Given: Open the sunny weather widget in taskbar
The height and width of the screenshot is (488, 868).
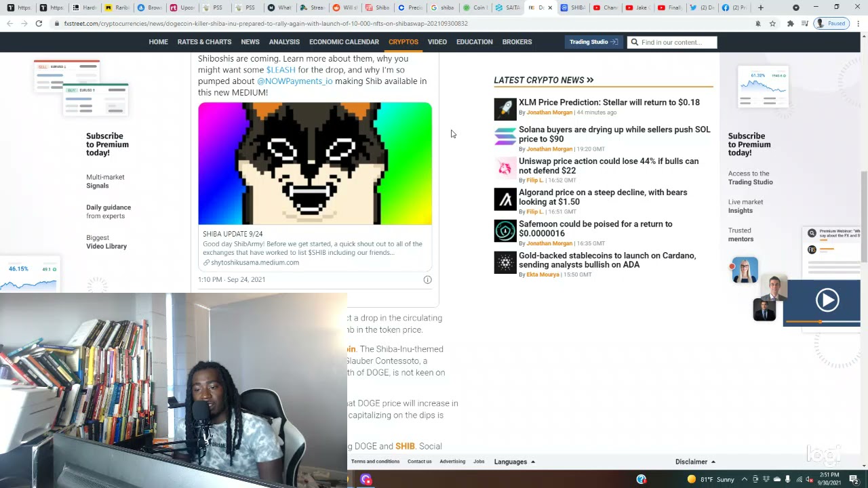Looking at the screenshot, I should (710, 479).
